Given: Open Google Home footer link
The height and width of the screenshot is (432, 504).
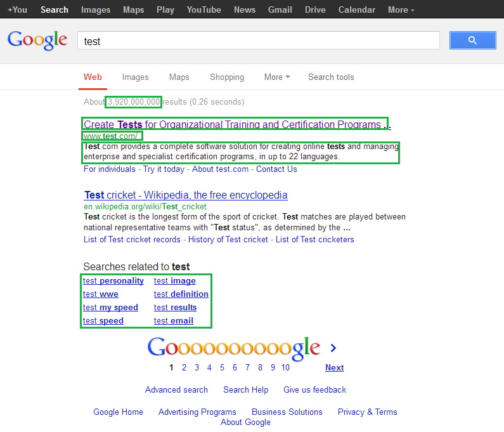Looking at the screenshot, I should tap(118, 412).
